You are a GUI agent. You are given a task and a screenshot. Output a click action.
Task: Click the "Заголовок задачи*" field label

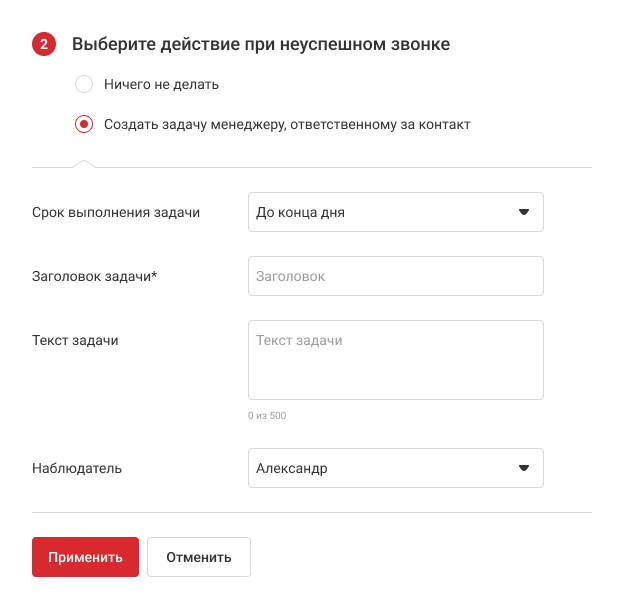pos(95,277)
